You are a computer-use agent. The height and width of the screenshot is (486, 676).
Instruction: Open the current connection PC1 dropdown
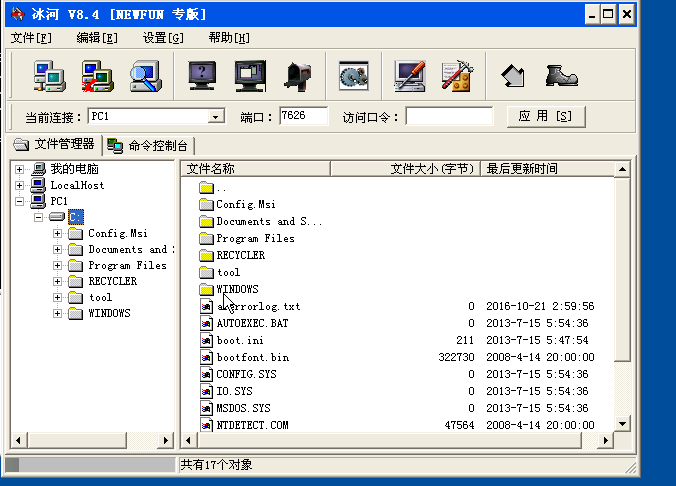pos(216,116)
